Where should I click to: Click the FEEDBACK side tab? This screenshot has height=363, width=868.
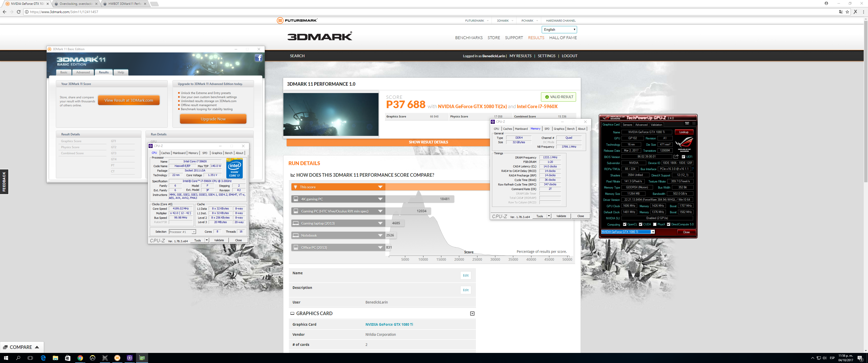(x=4, y=181)
